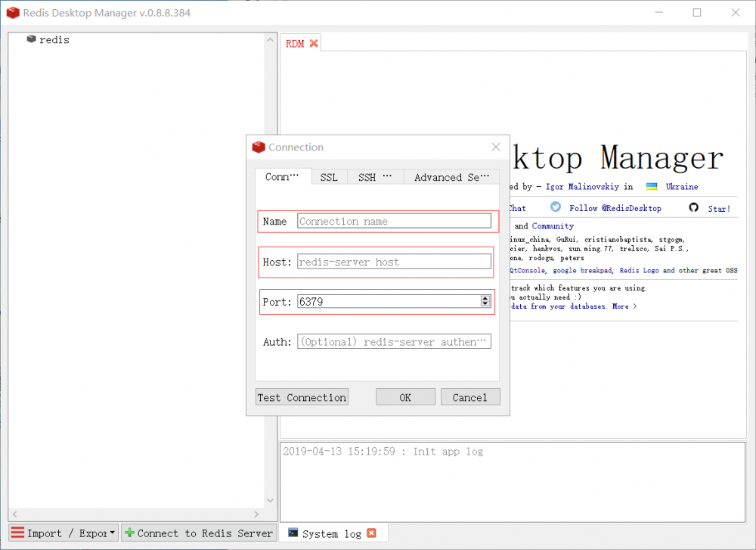This screenshot has width=756, height=550.
Task: Star the project via the GitHub icon
Action: tap(693, 207)
